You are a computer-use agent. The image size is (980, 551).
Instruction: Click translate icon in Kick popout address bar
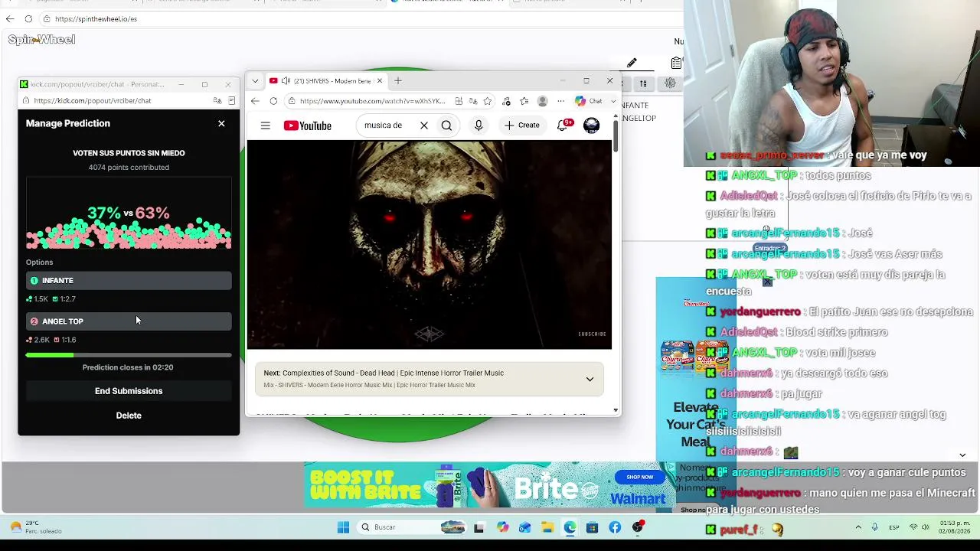217,100
